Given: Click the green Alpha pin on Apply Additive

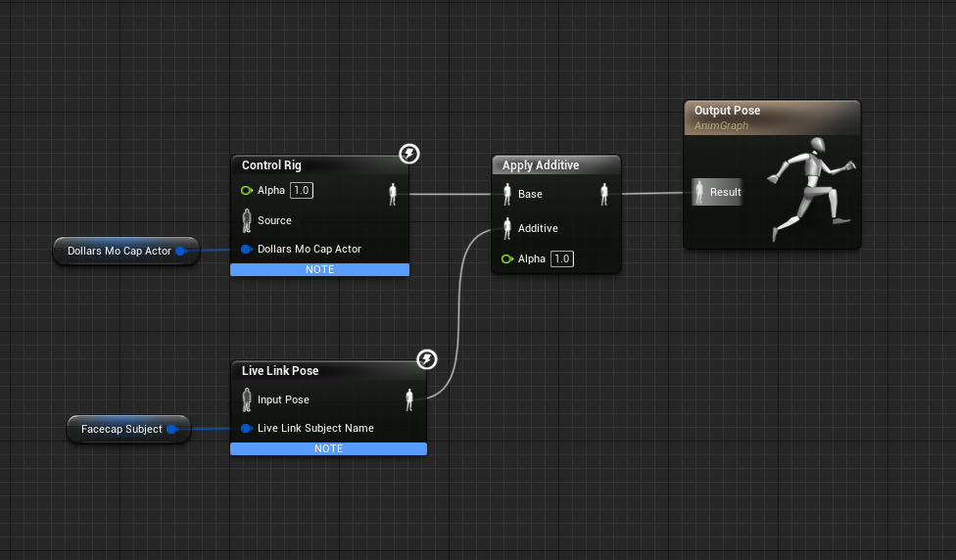Looking at the screenshot, I should pyautogui.click(x=507, y=259).
